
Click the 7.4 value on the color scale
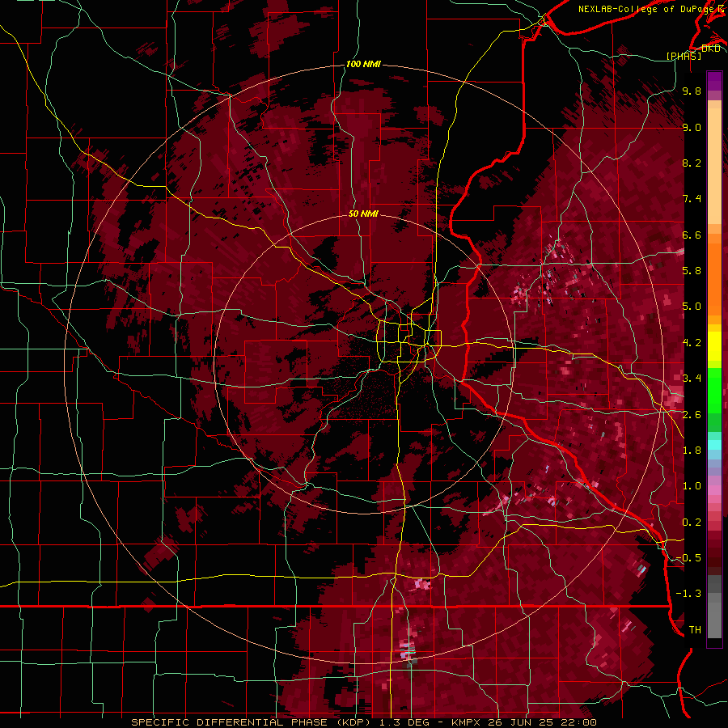pos(692,199)
